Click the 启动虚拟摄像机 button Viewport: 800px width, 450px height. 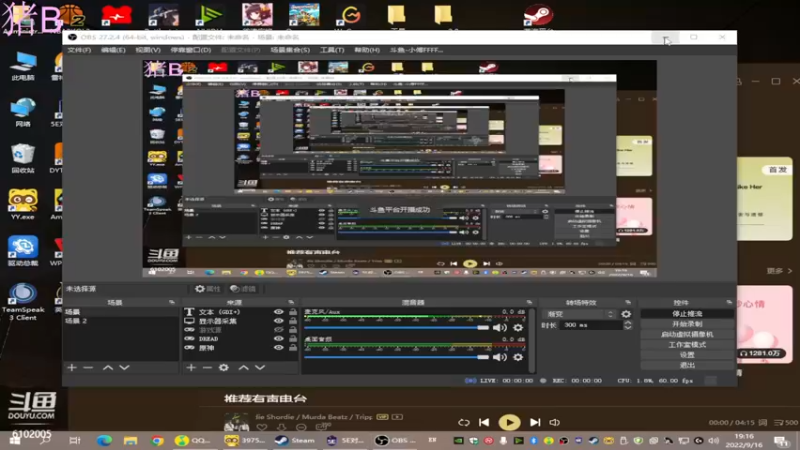[687, 335]
